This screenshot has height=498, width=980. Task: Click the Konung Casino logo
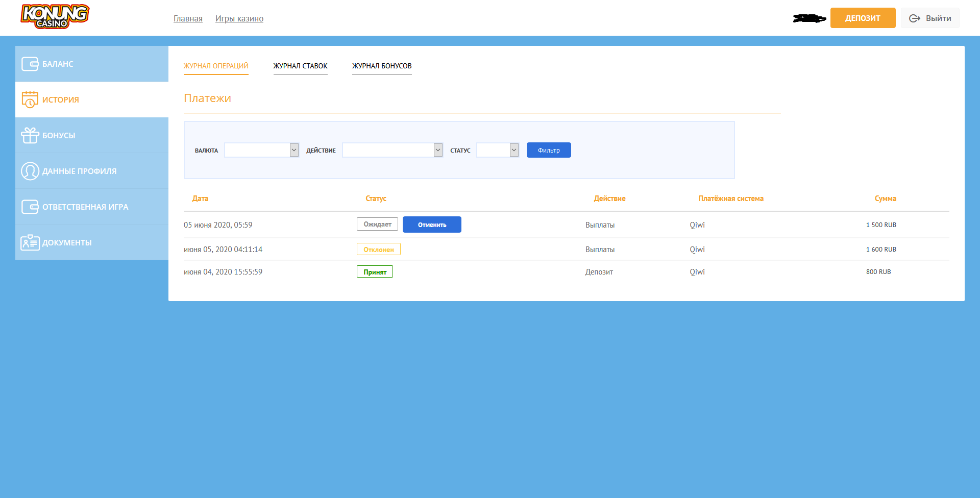55,16
